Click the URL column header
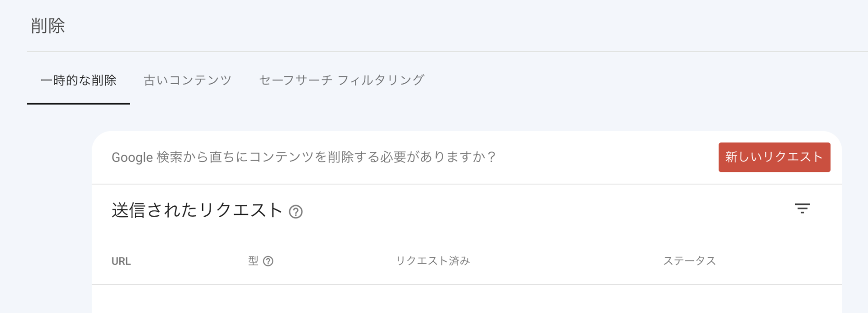 point(121,261)
